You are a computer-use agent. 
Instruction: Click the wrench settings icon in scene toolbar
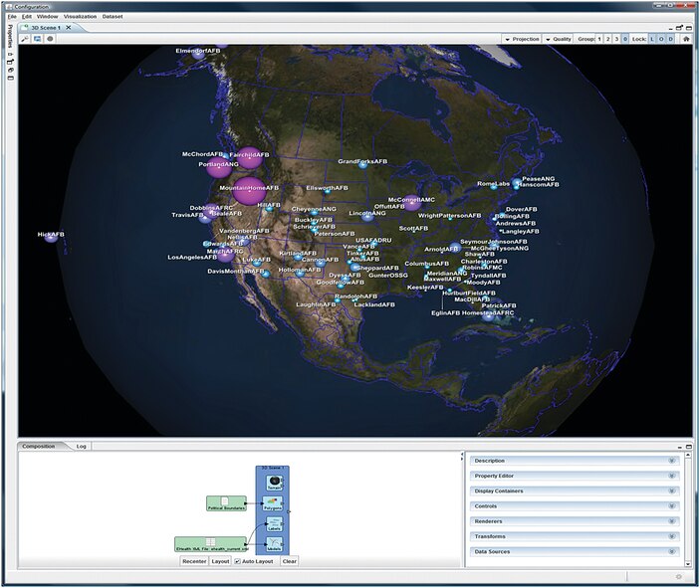(x=25, y=39)
